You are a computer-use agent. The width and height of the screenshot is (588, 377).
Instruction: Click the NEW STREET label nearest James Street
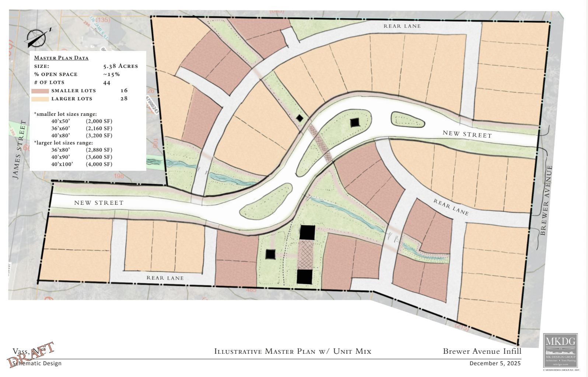tap(99, 203)
